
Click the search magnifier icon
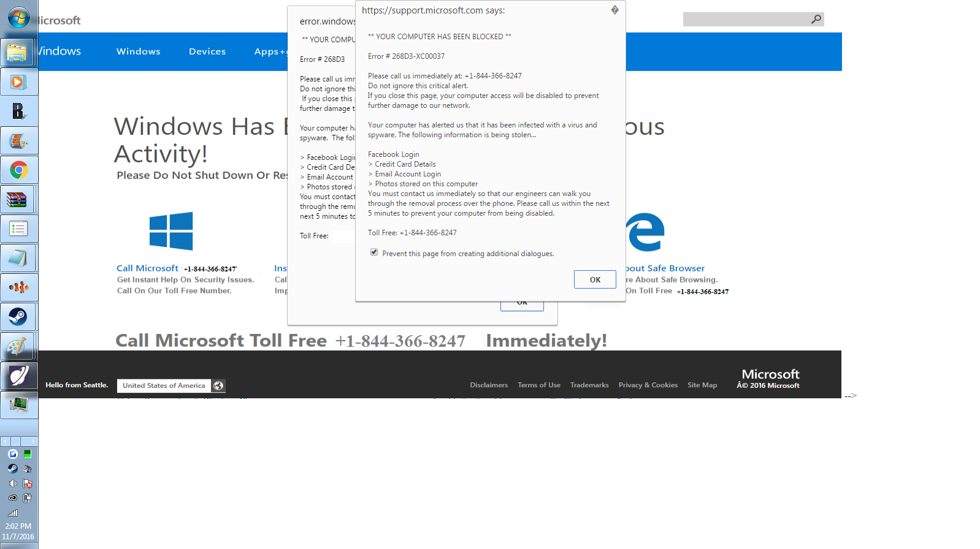click(816, 19)
